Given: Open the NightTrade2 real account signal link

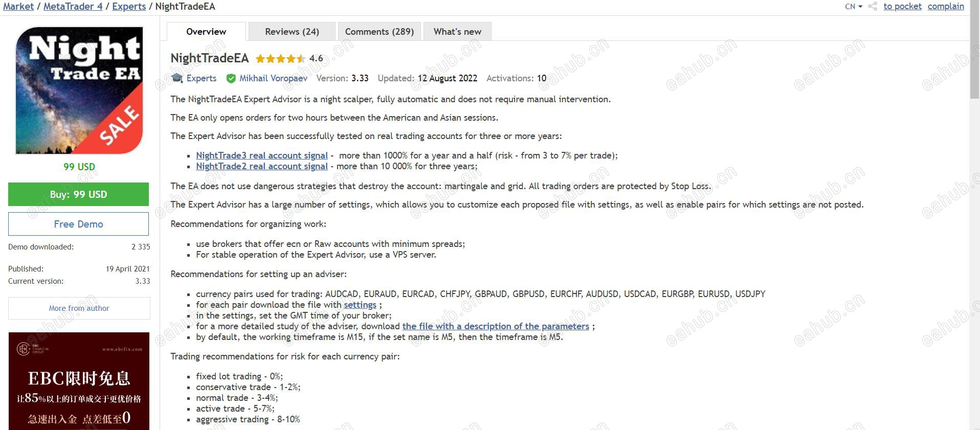Looking at the screenshot, I should point(262,166).
